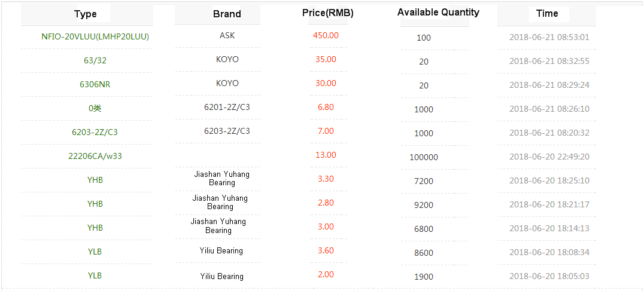Screen dimensions: 644x291
Task: Click the Time column header
Action: click(547, 14)
